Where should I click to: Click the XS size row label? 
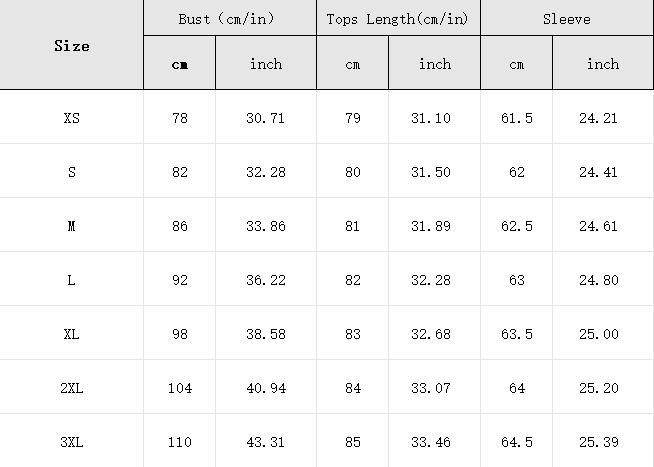tap(72, 118)
